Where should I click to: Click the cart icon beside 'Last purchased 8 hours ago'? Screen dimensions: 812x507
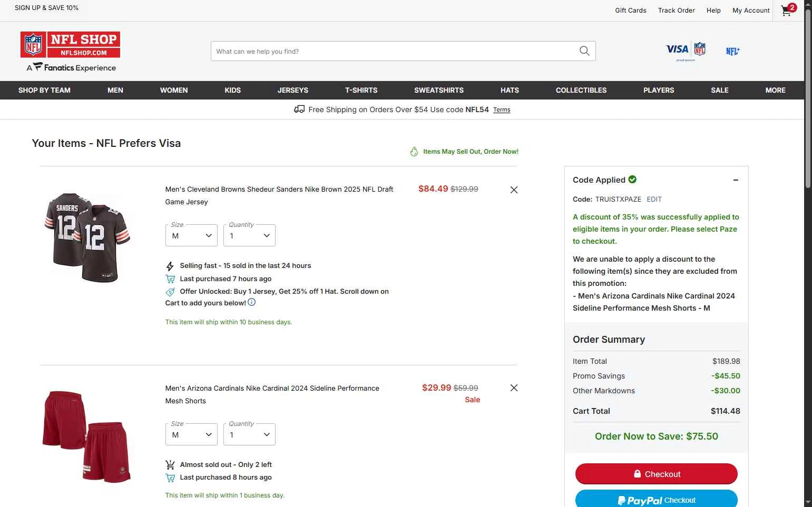(170, 478)
